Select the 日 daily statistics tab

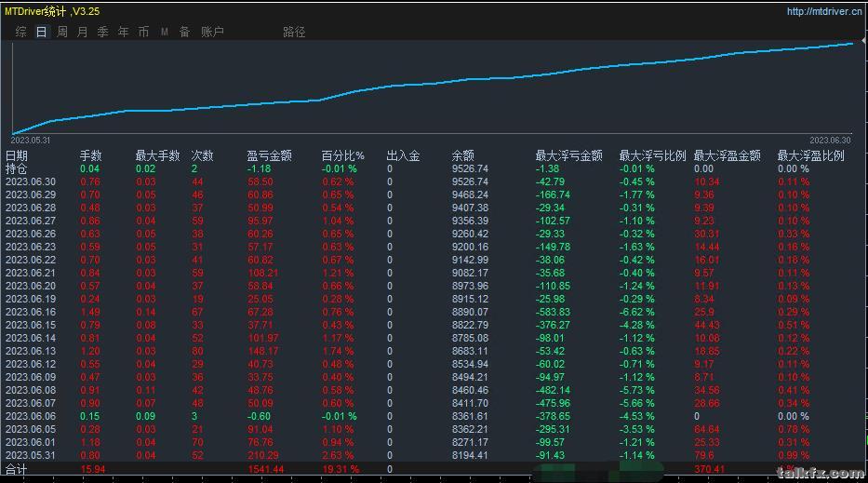tap(42, 33)
